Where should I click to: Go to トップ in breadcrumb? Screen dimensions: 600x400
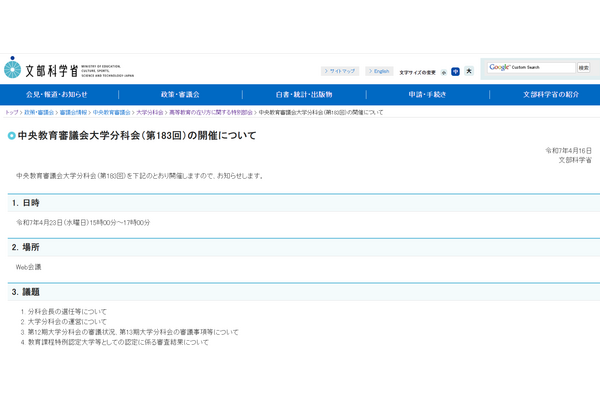pyautogui.click(x=12, y=113)
